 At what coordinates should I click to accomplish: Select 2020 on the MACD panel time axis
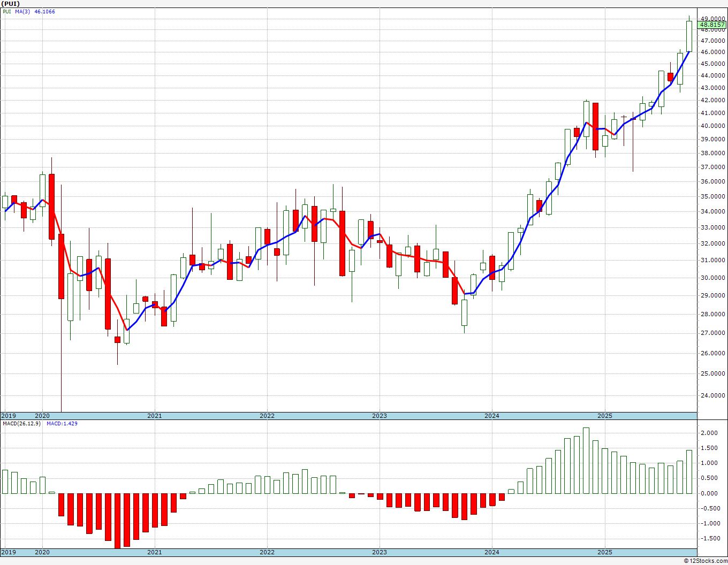point(42,552)
